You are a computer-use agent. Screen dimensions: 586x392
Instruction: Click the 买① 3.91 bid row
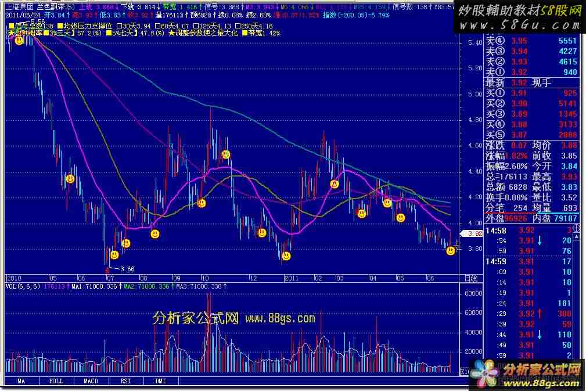(531, 93)
